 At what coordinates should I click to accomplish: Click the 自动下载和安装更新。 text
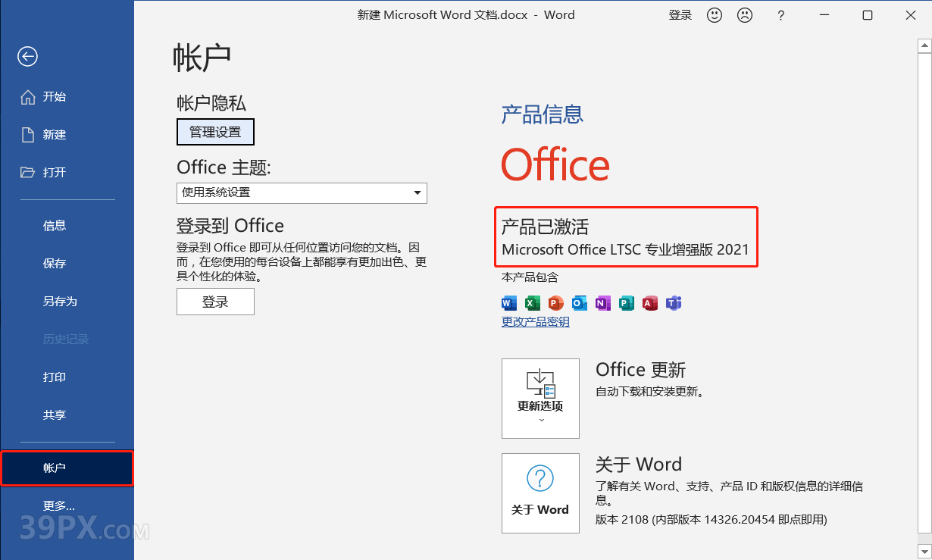[x=651, y=392]
